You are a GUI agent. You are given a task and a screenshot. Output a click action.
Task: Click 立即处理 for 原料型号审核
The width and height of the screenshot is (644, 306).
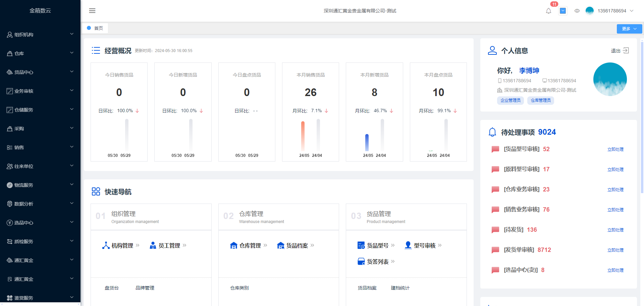point(615,170)
